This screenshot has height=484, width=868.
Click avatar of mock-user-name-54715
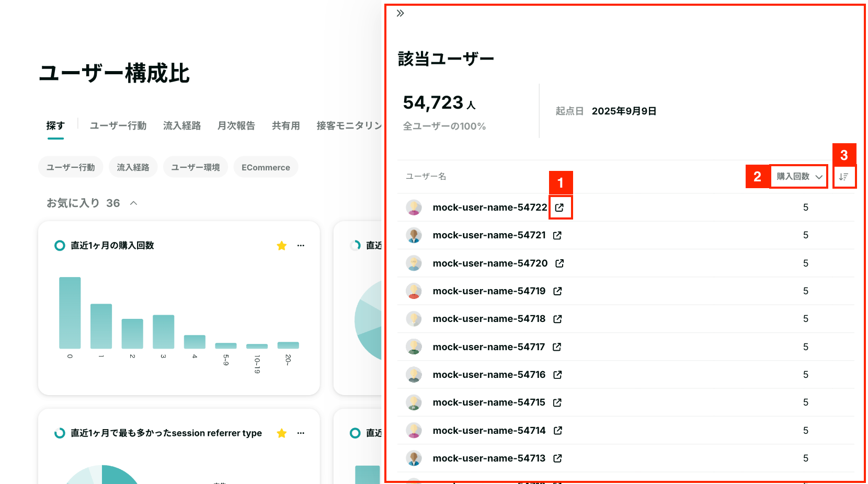tap(414, 402)
